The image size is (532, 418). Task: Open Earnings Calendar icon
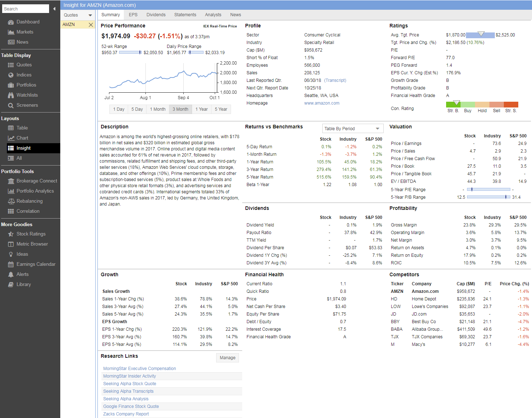tap(11, 264)
